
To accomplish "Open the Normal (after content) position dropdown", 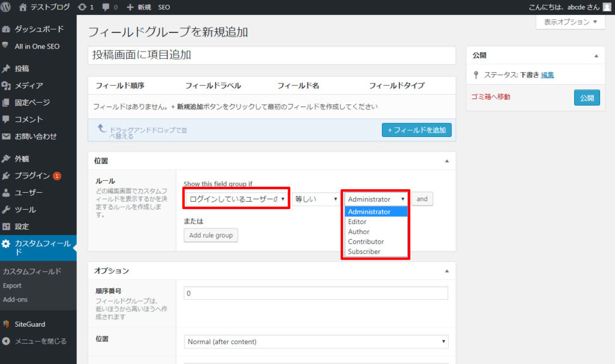I will pyautogui.click(x=316, y=341).
